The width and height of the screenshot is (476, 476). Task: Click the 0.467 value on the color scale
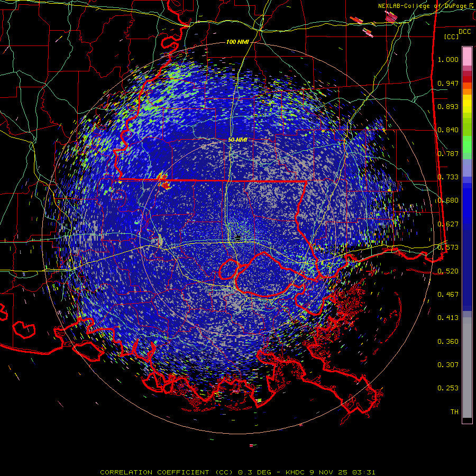coord(448,295)
